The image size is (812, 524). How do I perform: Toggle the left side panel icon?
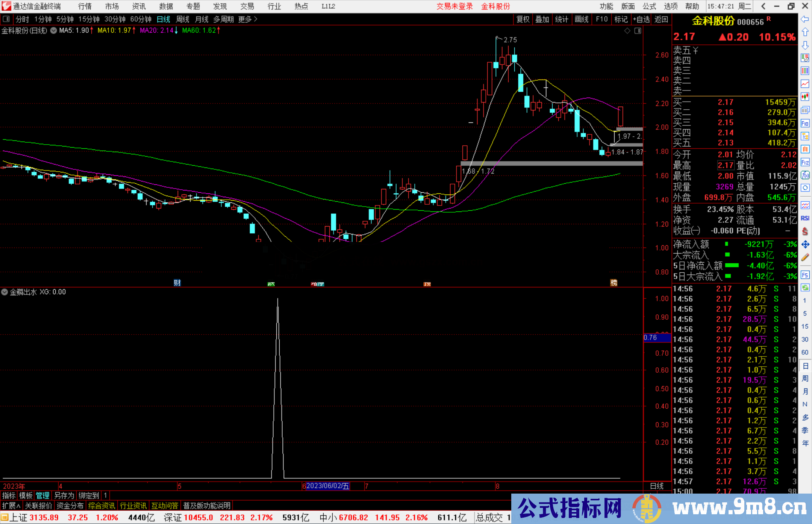(6, 19)
